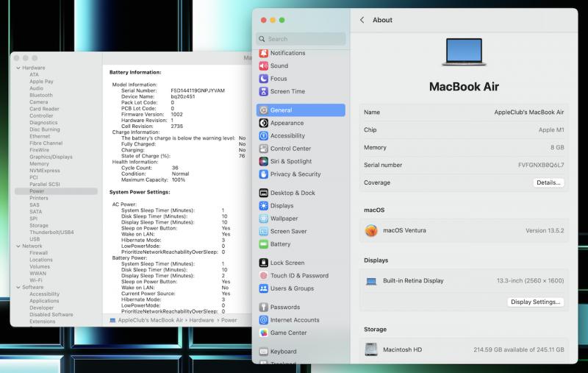
Task: Select Extensions under Software
Action: (43, 322)
